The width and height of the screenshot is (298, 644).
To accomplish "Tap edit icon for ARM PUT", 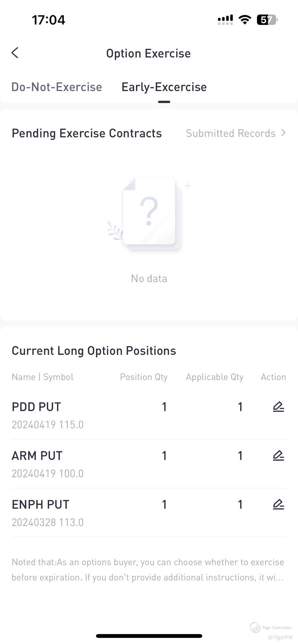I will (278, 456).
